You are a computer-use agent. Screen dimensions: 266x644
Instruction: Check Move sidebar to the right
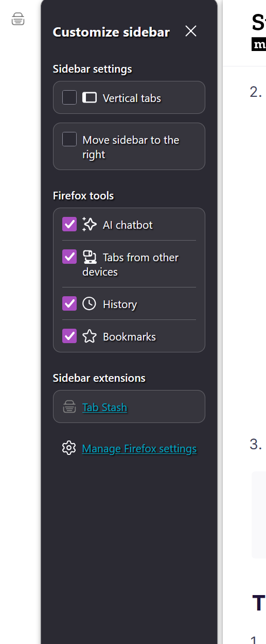(69, 139)
